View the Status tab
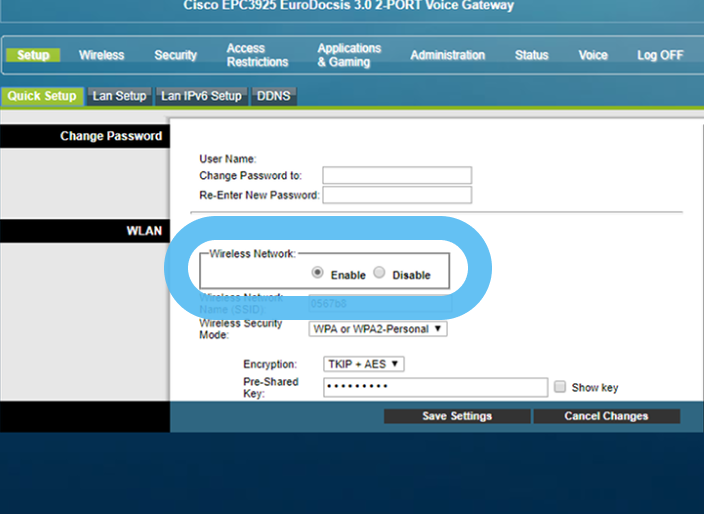The height and width of the screenshot is (514, 704). [x=531, y=55]
